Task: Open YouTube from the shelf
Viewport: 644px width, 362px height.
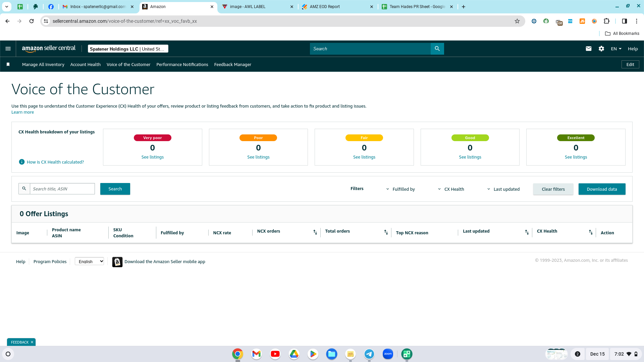Action: 275,354
